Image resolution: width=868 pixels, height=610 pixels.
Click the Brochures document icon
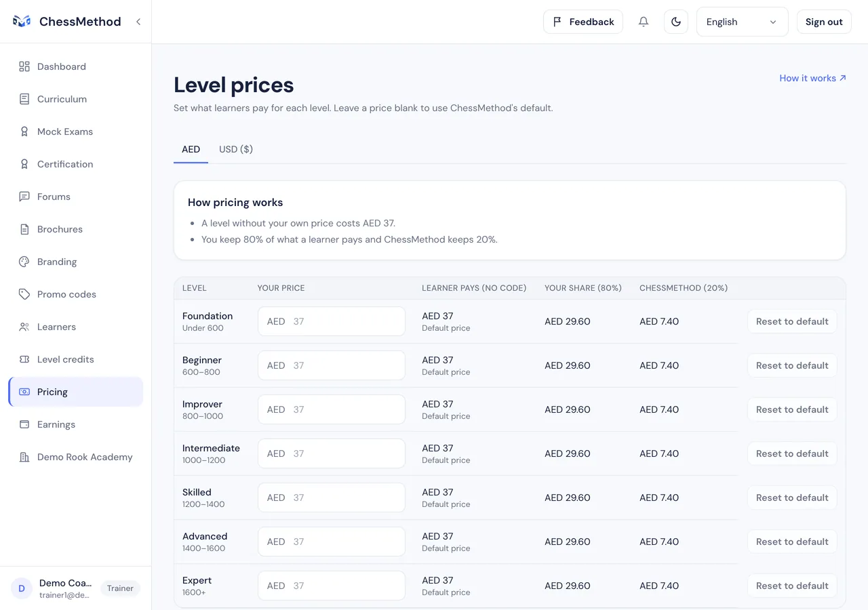[24, 229]
